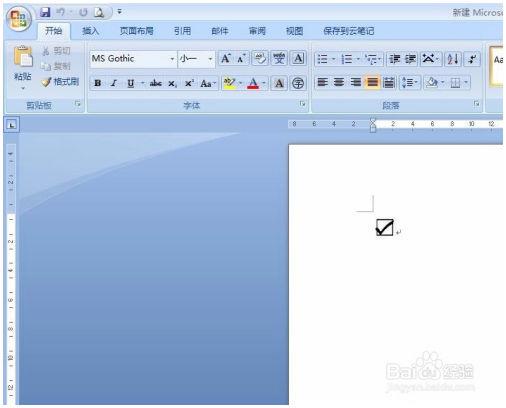Start a bulleted list

pyautogui.click(x=323, y=59)
